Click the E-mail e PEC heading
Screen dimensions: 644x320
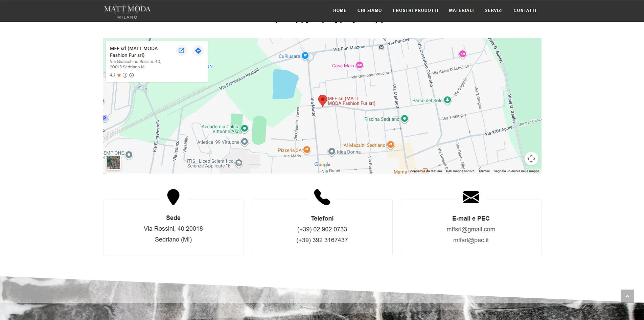471,219
